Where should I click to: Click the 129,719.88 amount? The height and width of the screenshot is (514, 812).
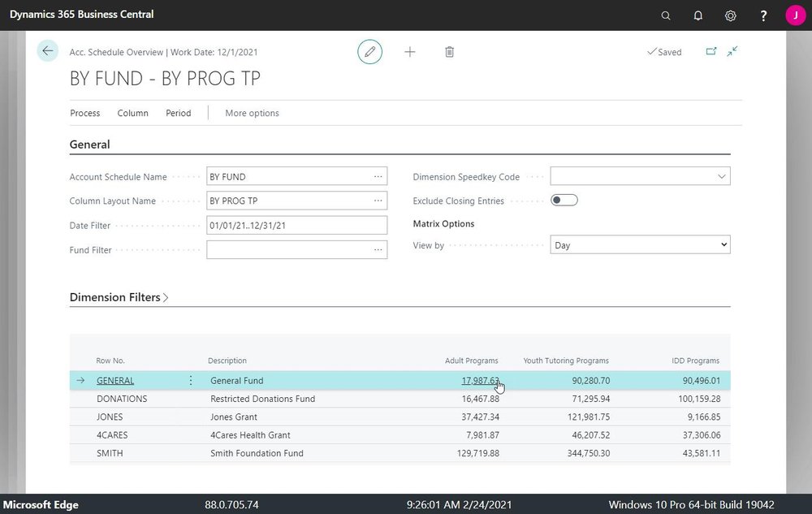click(x=478, y=453)
